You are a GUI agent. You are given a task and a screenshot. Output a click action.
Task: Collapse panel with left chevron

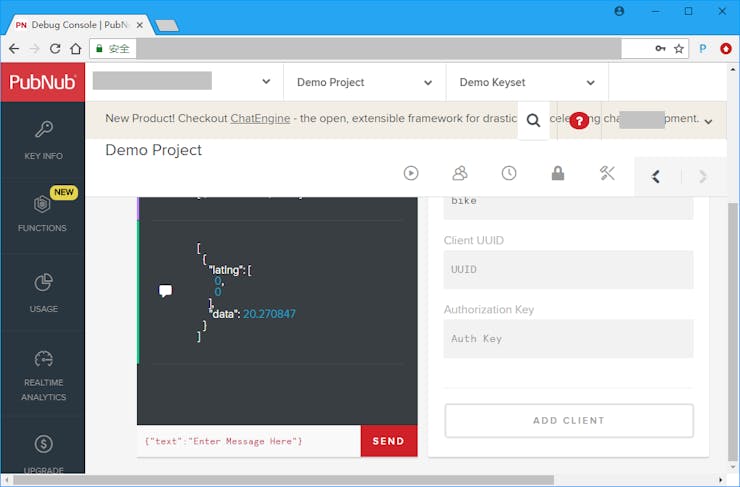tap(656, 176)
